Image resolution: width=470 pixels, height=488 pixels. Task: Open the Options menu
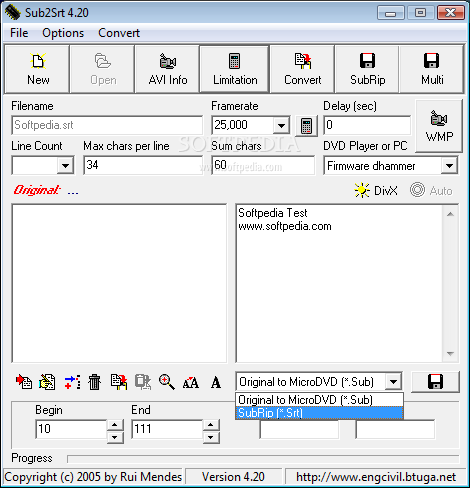[63, 33]
